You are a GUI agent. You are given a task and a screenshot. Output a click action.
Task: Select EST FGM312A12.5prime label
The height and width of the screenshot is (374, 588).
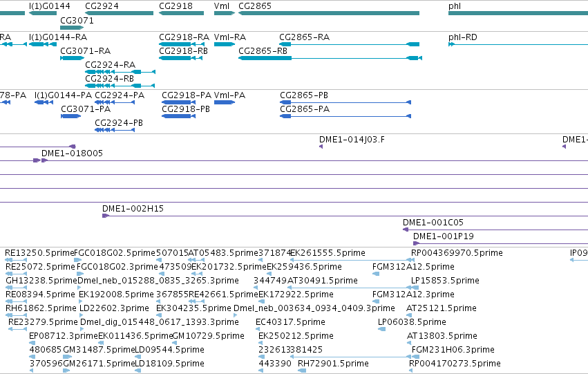pyautogui.click(x=413, y=267)
